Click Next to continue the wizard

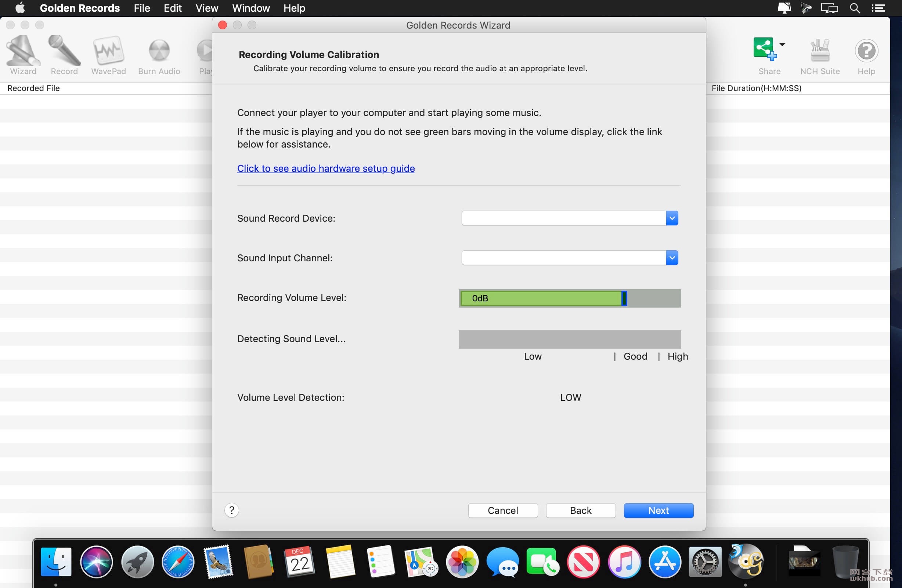pos(658,510)
